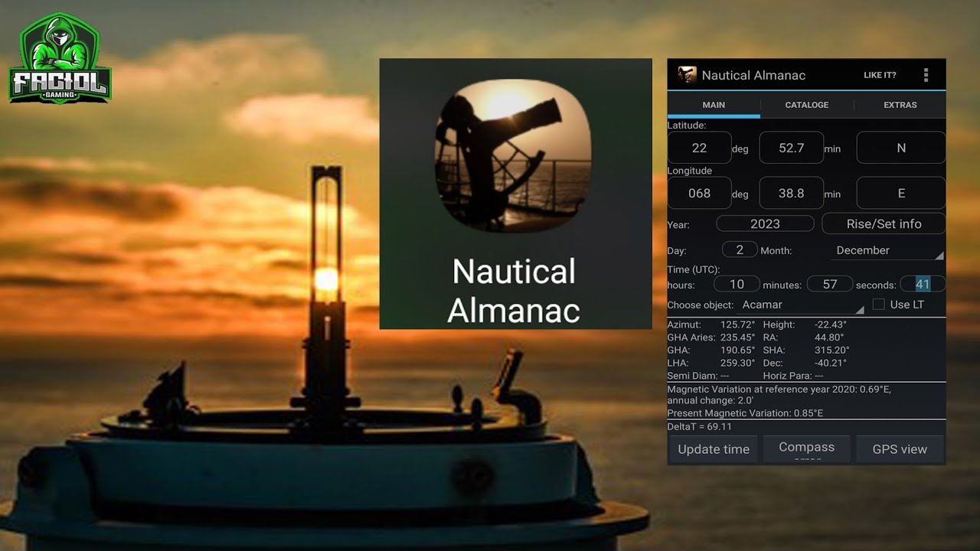Open the three-dot overflow menu
The width and height of the screenshot is (980, 551).
tap(926, 75)
